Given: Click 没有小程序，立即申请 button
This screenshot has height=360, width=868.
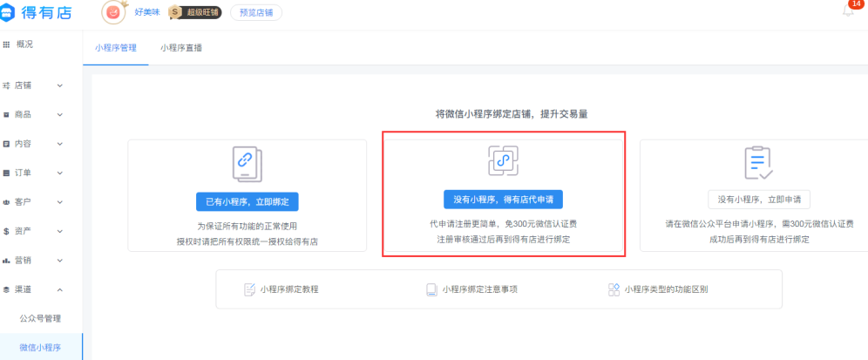Looking at the screenshot, I should click(x=758, y=200).
